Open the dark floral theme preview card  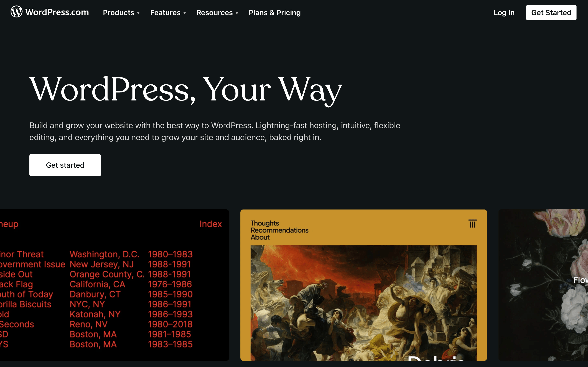click(x=543, y=285)
